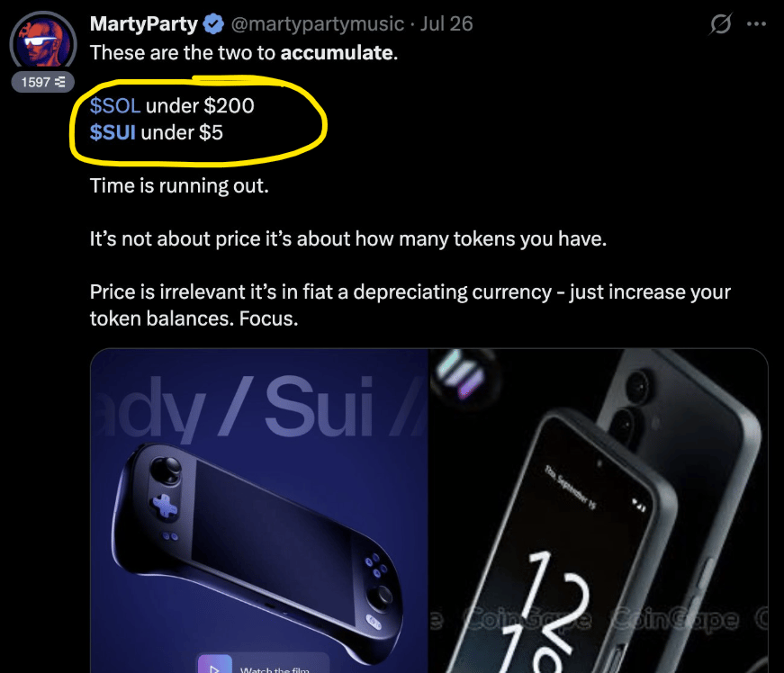Screen dimensions: 784x673
Task: Click the bold word accumulate
Action: point(337,53)
